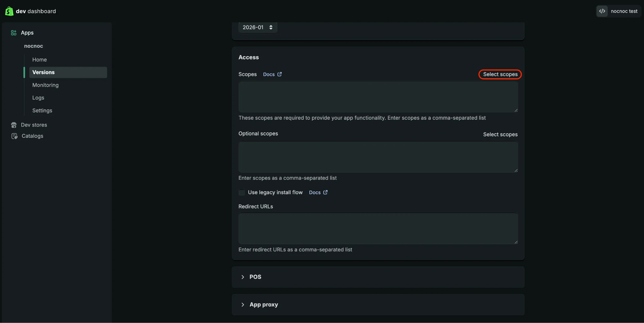Click external link icon beside legacy install Docs
The width and height of the screenshot is (644, 323).
tap(325, 192)
